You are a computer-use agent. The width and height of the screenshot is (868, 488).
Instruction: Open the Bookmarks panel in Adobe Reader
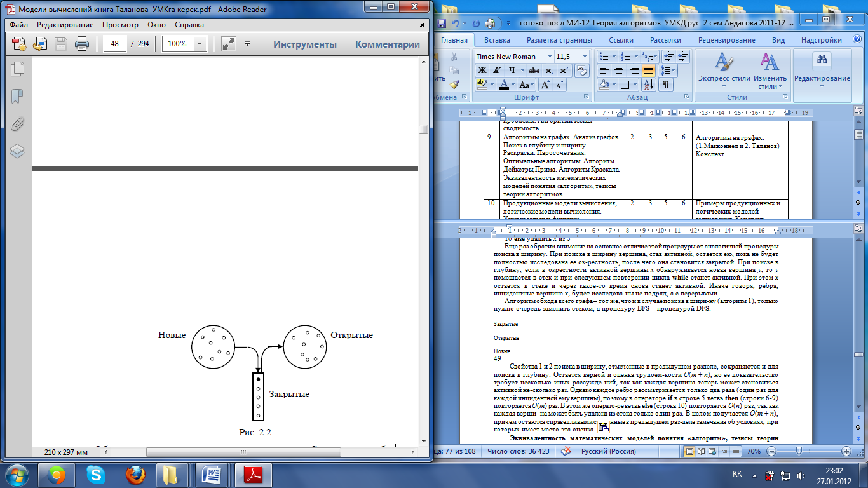pyautogui.click(x=17, y=96)
